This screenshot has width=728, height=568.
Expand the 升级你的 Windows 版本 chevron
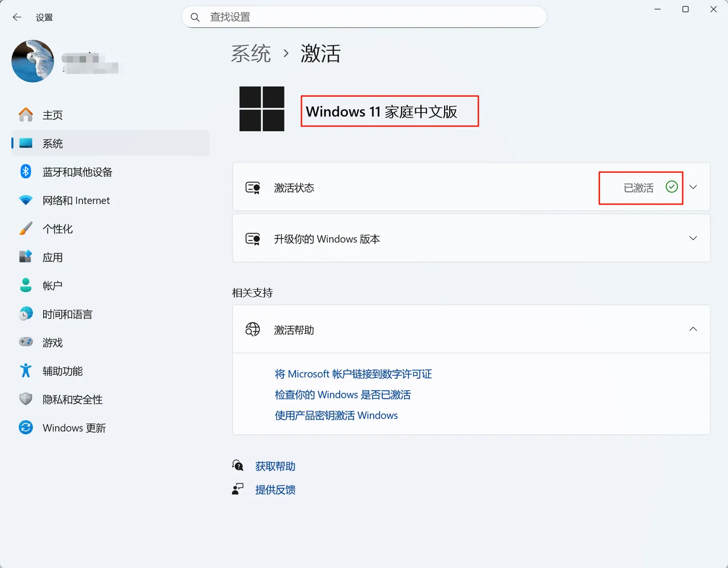pyautogui.click(x=693, y=238)
